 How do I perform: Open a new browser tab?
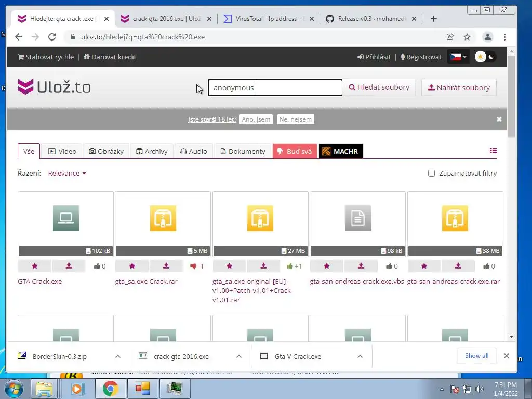(x=434, y=19)
